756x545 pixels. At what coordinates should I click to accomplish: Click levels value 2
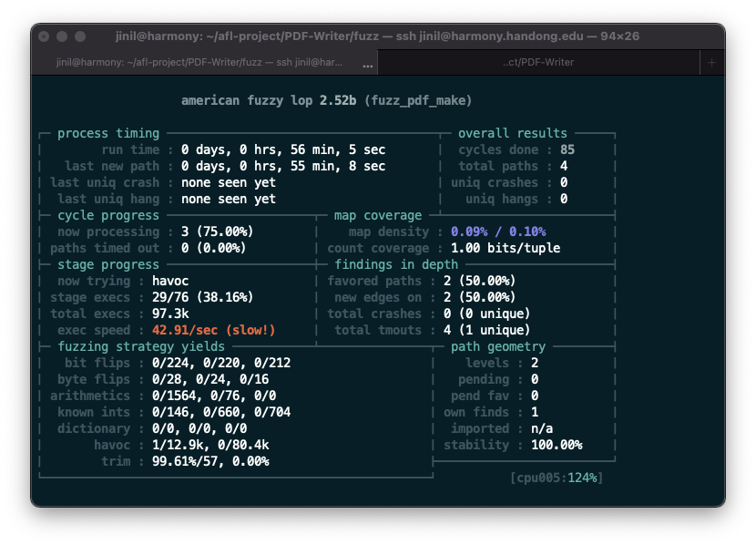(535, 363)
